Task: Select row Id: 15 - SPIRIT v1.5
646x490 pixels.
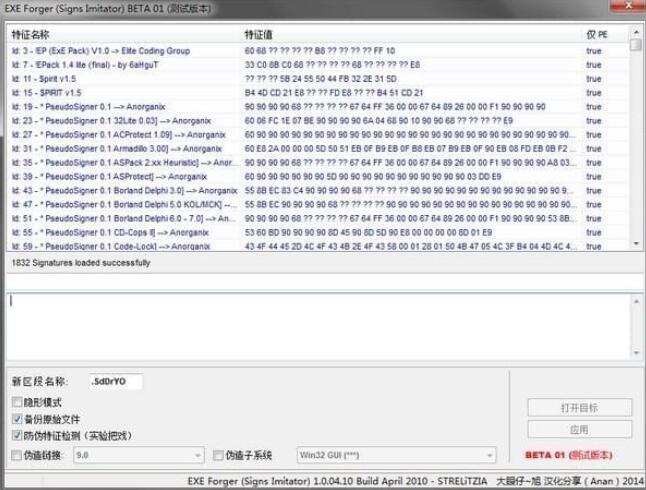Action: (x=318, y=93)
